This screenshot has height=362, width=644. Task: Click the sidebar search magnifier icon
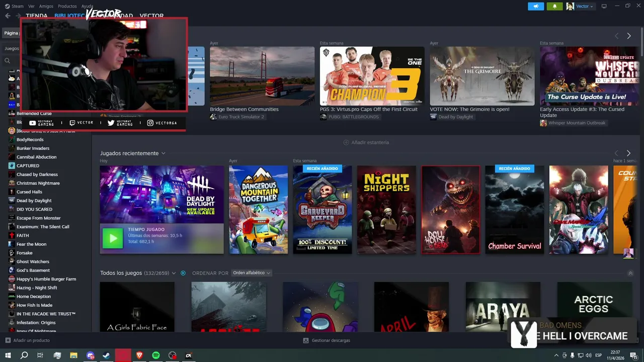7,61
